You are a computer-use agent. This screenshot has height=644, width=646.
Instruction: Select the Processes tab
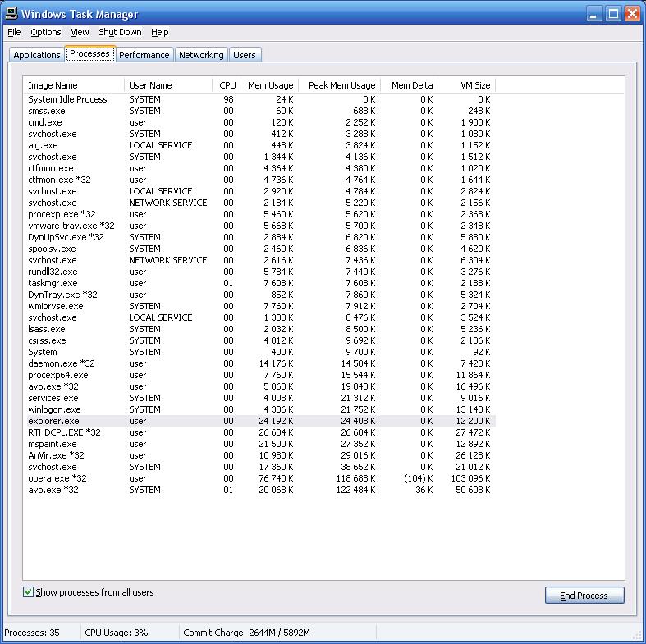89,53
